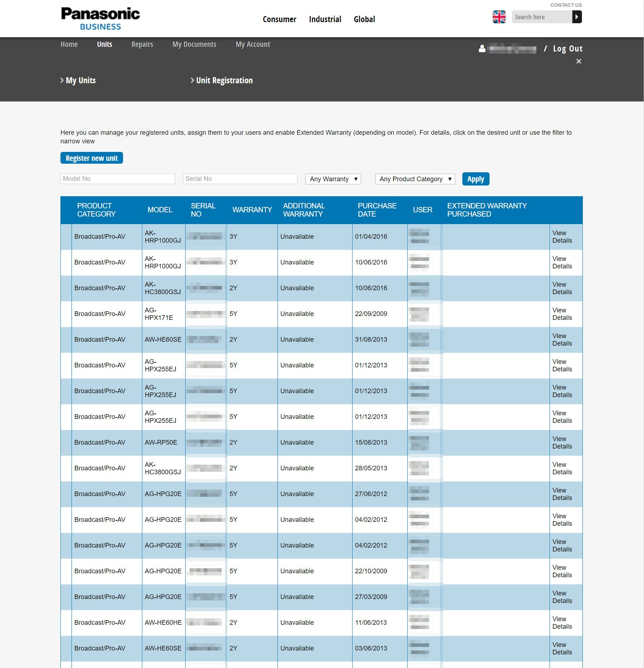Submit search with the arrow button
The image size is (644, 668).
pos(577,17)
